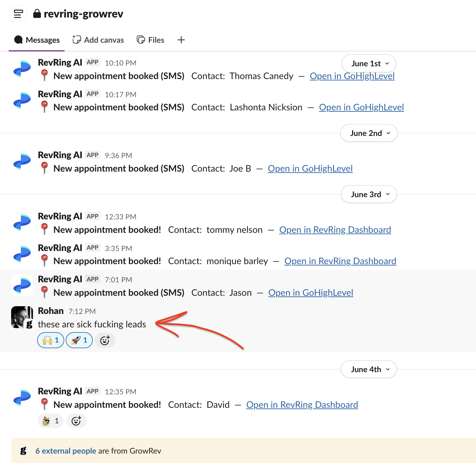The height and width of the screenshot is (463, 476).
Task: Click the lock icon beside revring-growrev
Action: 37,14
